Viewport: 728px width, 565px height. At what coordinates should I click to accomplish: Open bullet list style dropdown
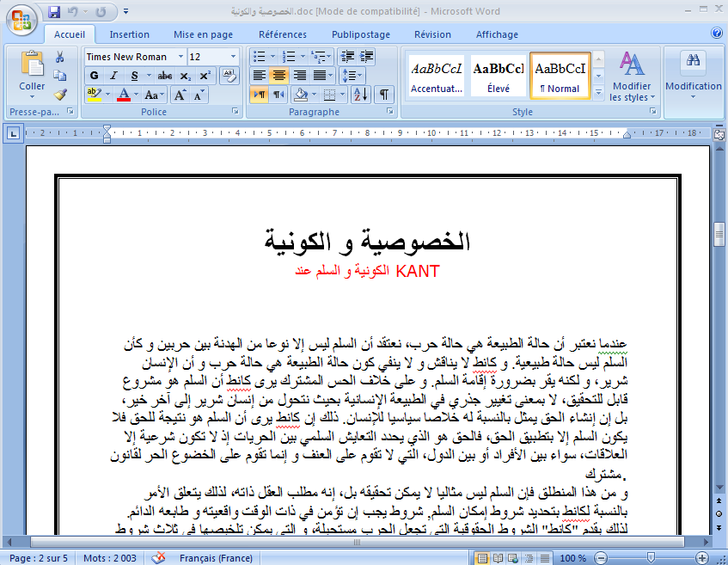pos(273,57)
